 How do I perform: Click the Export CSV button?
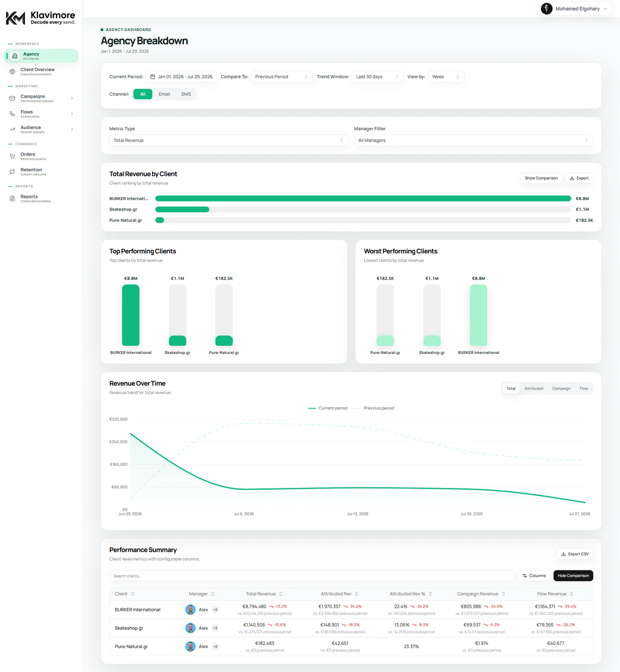[x=574, y=554]
